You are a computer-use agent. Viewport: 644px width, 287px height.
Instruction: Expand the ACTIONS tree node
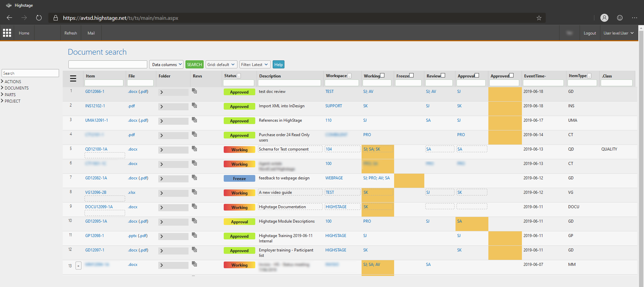[x=2, y=81]
